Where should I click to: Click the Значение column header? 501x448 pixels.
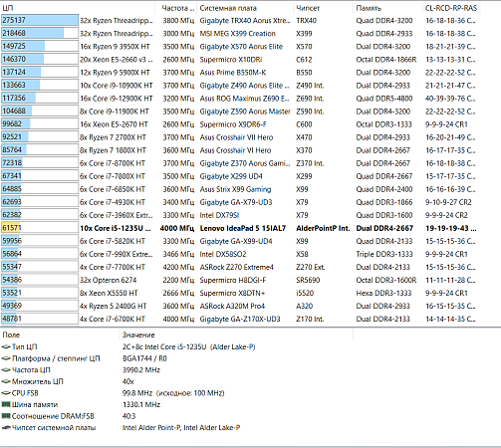(x=236, y=335)
